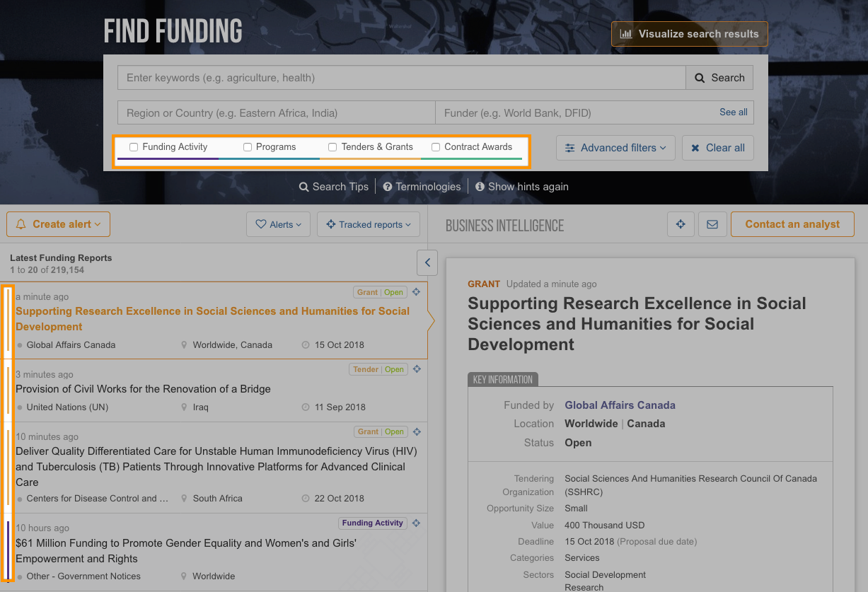Click the bell icon on Create alert
The image size is (868, 592).
coord(23,224)
